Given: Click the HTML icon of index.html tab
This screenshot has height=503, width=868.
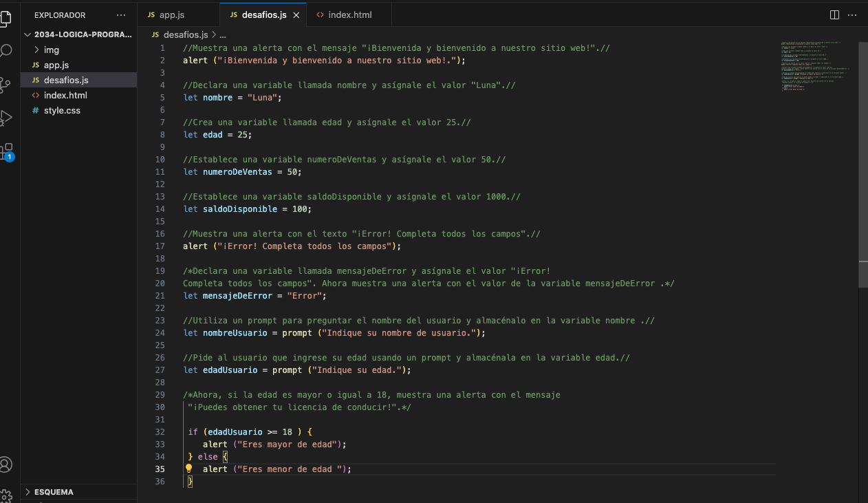Looking at the screenshot, I should (x=320, y=14).
